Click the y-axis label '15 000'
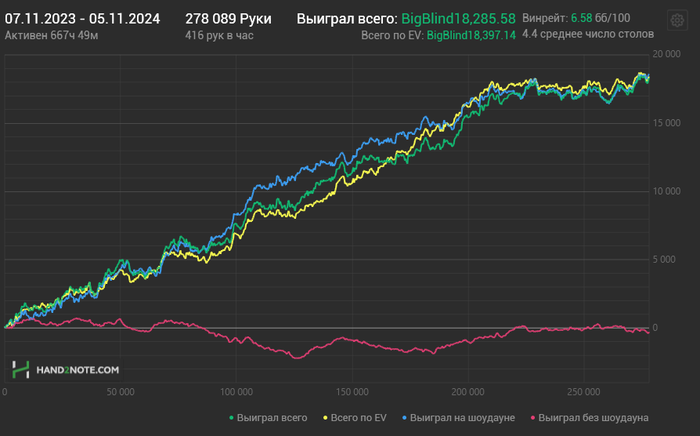 tap(667, 123)
